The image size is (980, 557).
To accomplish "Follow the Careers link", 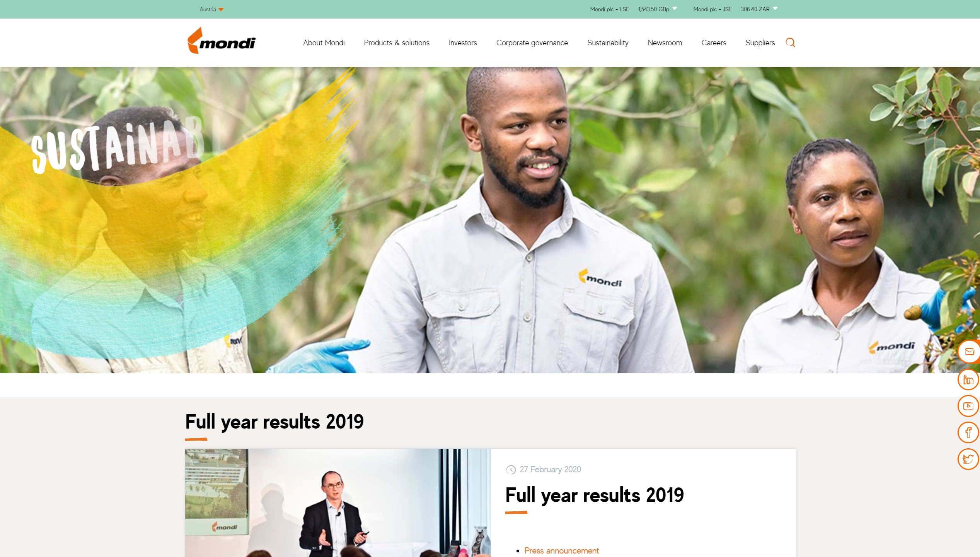I will tap(714, 43).
